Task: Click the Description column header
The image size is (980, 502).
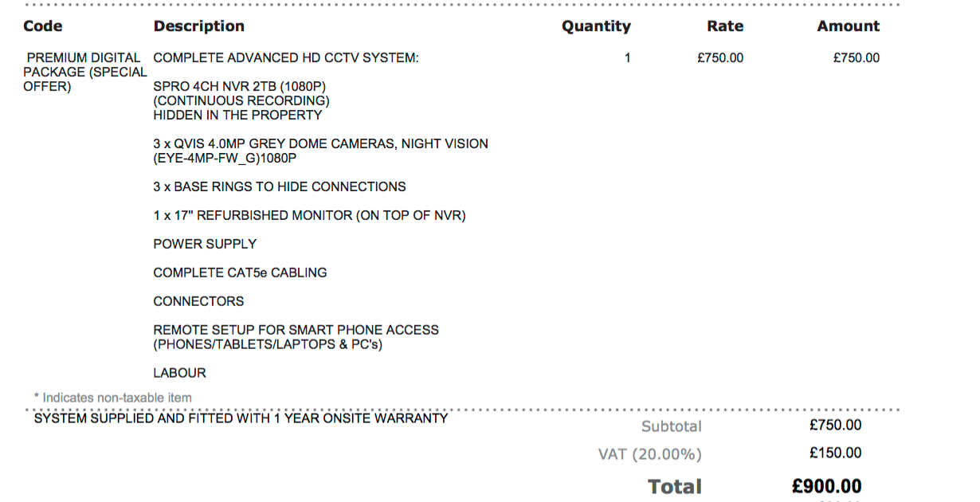Action: click(198, 26)
